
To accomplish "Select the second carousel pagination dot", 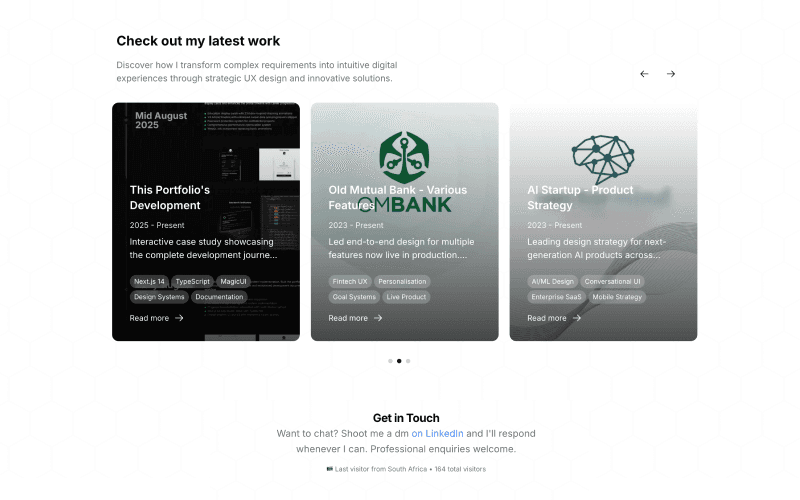I will pyautogui.click(x=399, y=361).
